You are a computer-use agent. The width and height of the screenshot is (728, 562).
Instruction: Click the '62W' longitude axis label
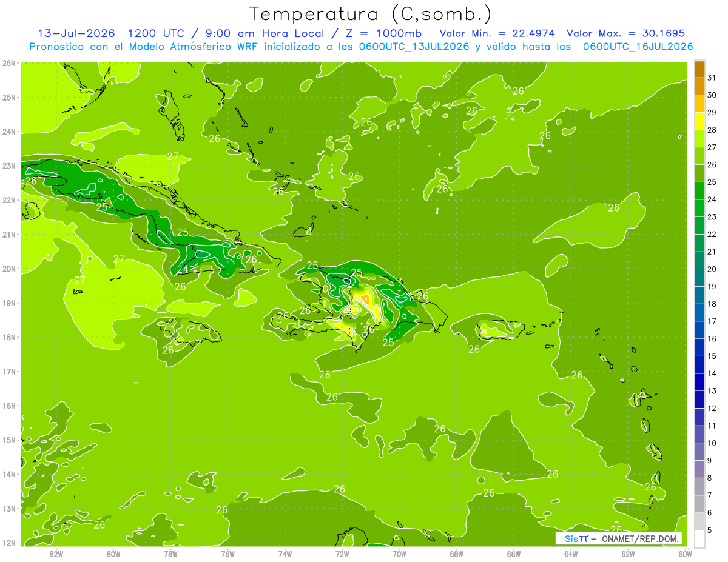[x=628, y=554]
